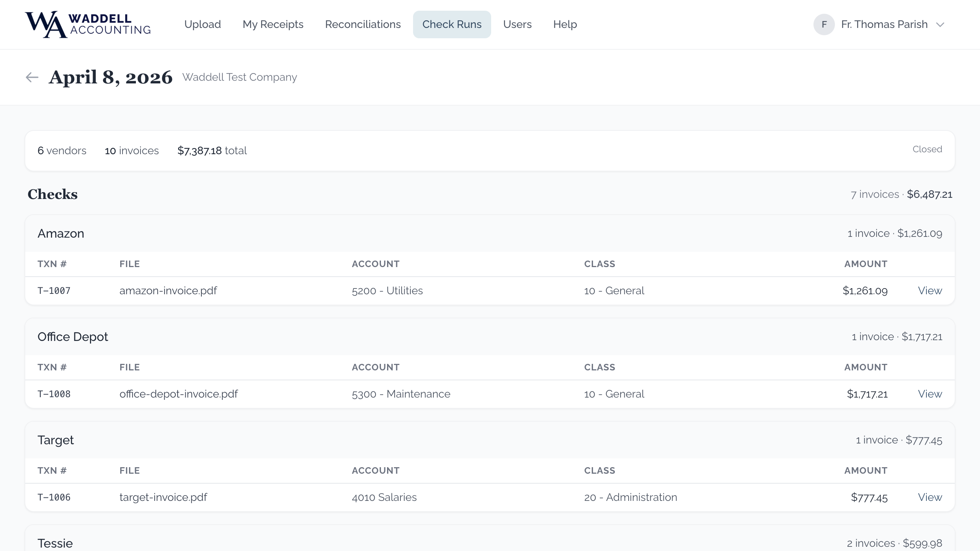Go to Reconciliations
This screenshot has height=551, width=980.
(x=363, y=24)
